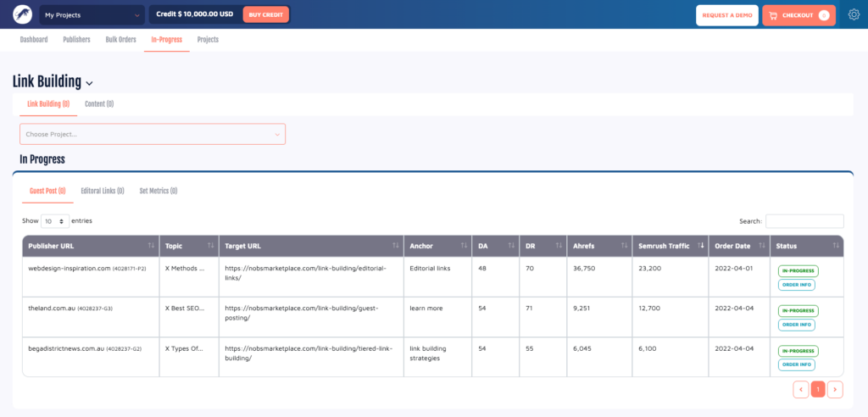Click the company logo icon
The height and width of the screenshot is (417, 868).
22,15
